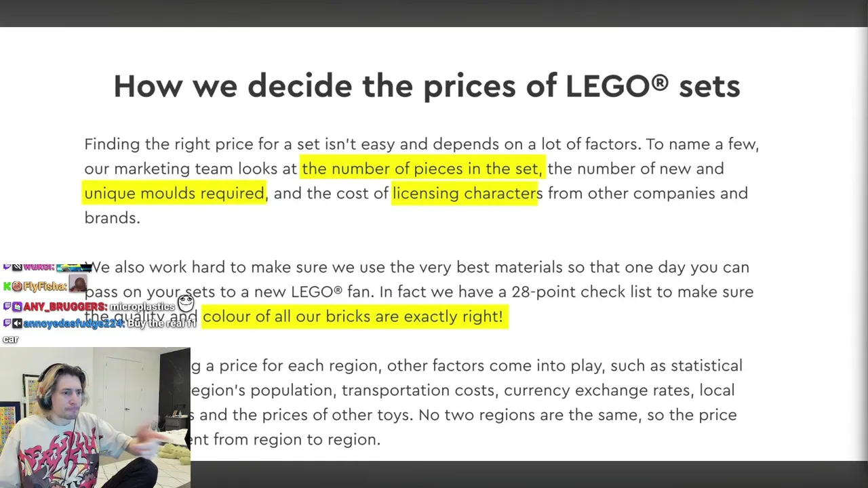
Task: Click the Twitch icon beside annoyedasfudge224
Action: click(7, 323)
